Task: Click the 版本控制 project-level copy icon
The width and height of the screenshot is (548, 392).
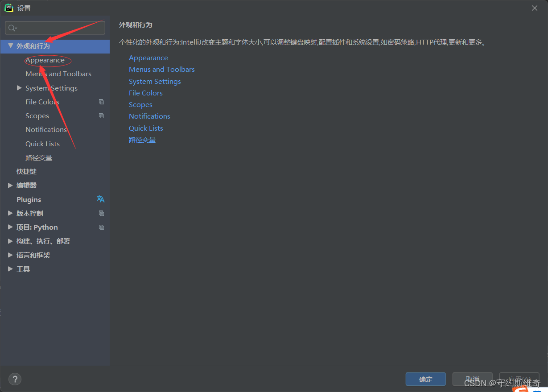Action: tap(101, 213)
